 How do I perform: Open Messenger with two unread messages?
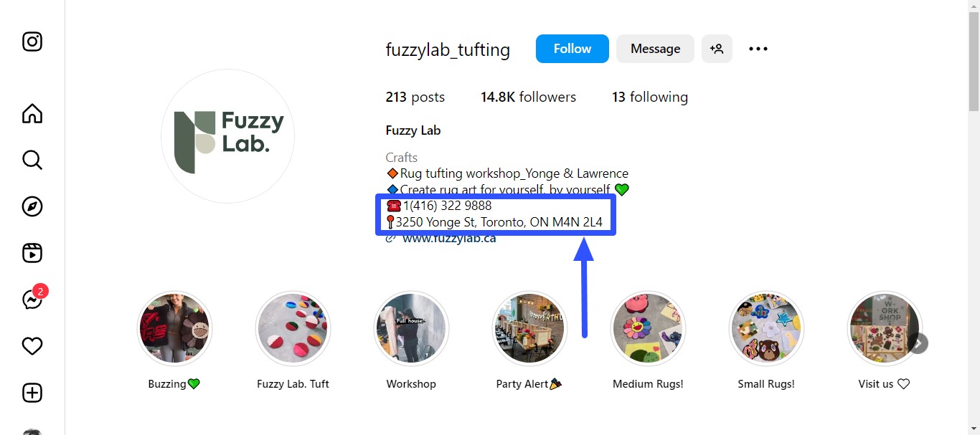[32, 300]
